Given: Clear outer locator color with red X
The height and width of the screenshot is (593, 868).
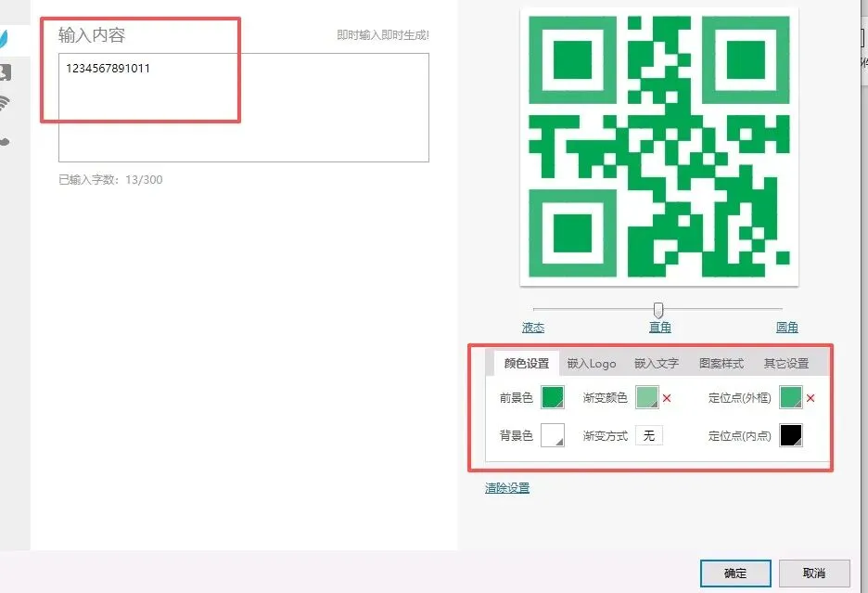Looking at the screenshot, I should (811, 398).
